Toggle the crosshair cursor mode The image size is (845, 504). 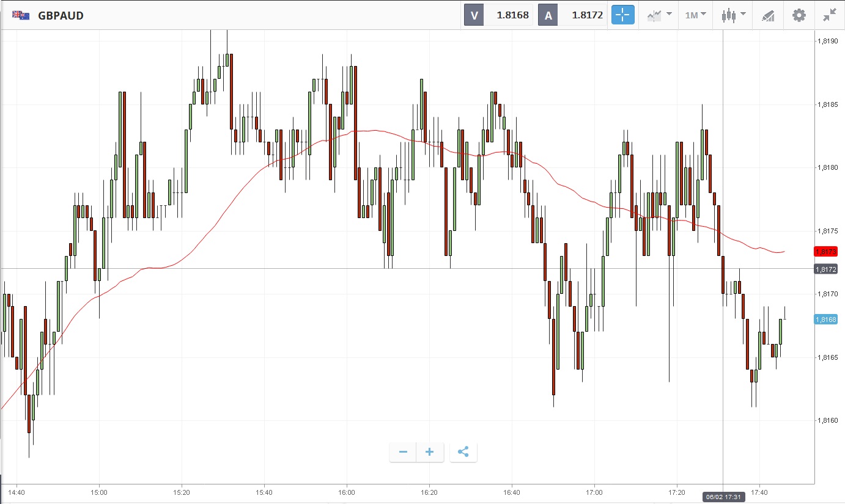click(x=623, y=15)
